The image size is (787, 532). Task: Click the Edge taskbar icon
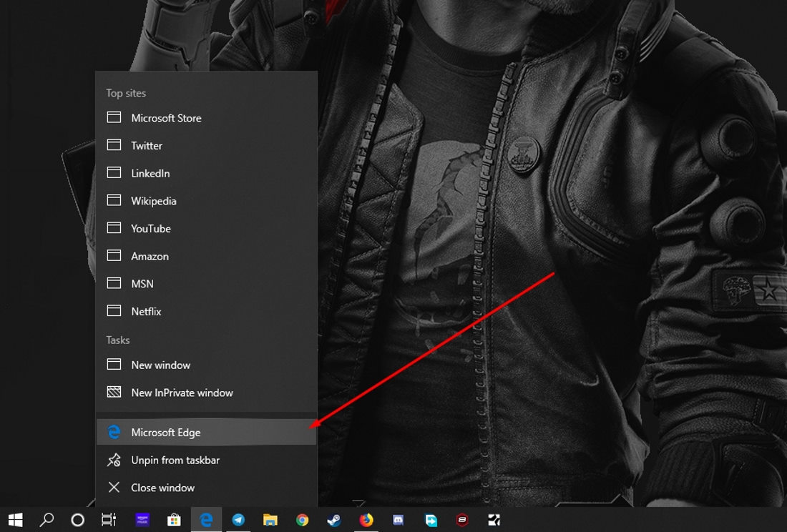pyautogui.click(x=206, y=519)
